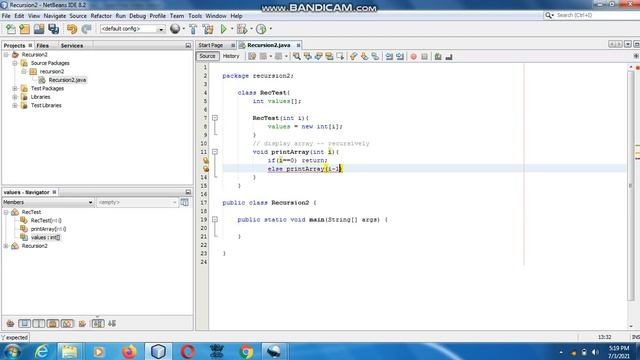Collapse the Source Packages node
The image size is (640, 360).
15,63
